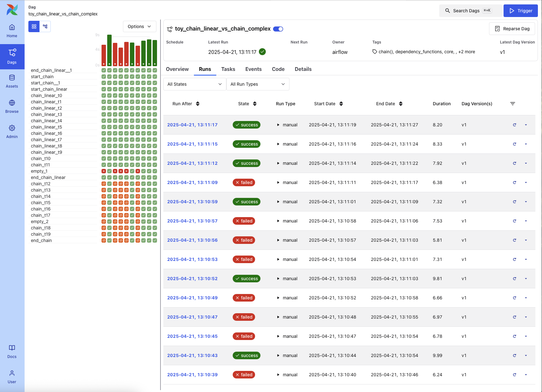This screenshot has height=392, width=542.
Task: Click the Trigger button
Action: click(x=521, y=10)
